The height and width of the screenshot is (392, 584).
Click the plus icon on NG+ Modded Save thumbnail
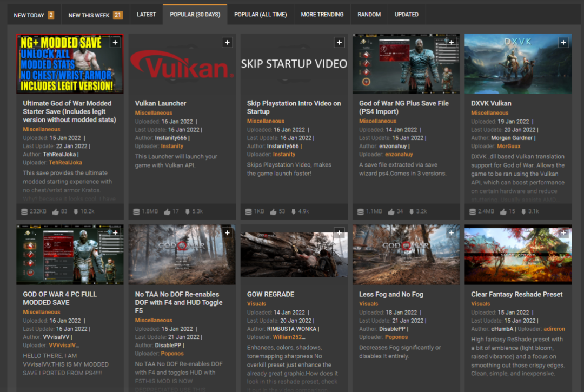pos(115,43)
